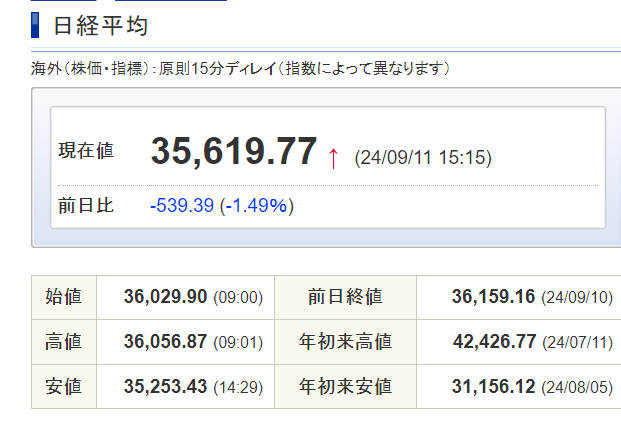
Task: Click the 前日比 label
Action: [86, 206]
